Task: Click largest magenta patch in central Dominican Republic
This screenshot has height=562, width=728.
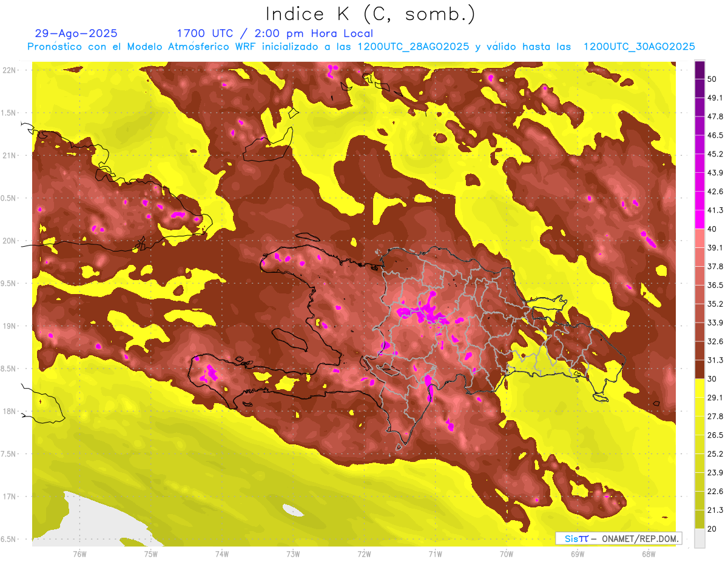Action: pyautogui.click(x=425, y=311)
